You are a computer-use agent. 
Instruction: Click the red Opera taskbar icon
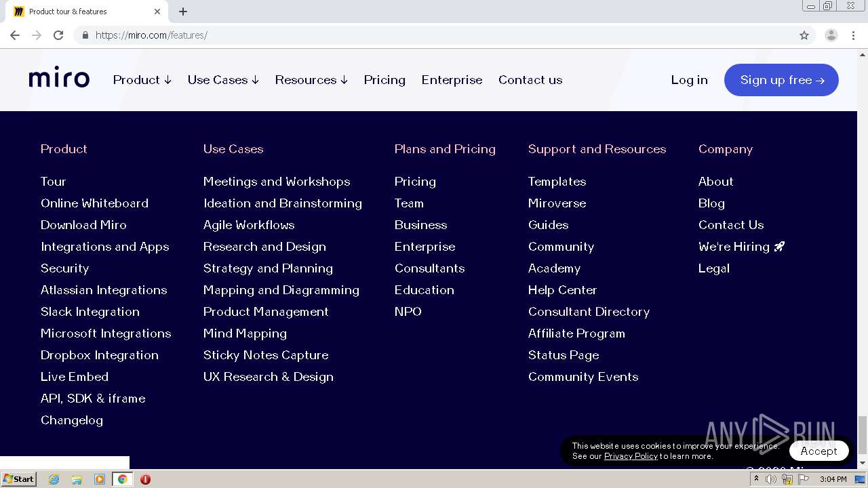tap(145, 479)
